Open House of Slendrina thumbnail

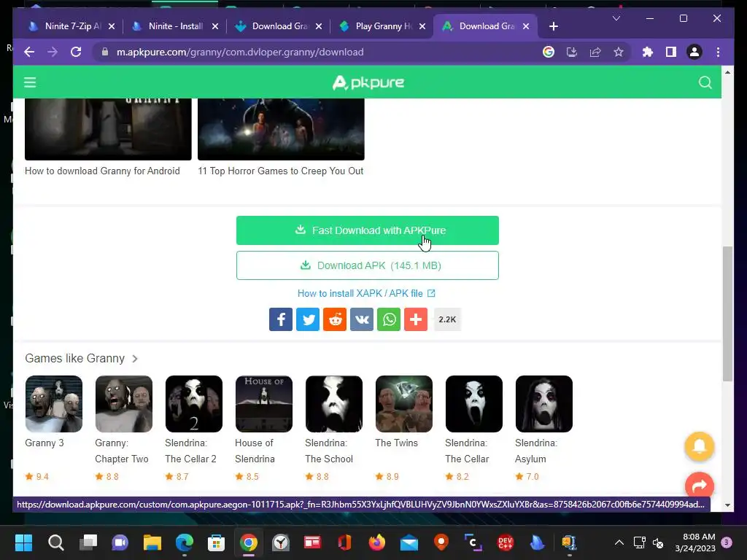click(x=264, y=404)
